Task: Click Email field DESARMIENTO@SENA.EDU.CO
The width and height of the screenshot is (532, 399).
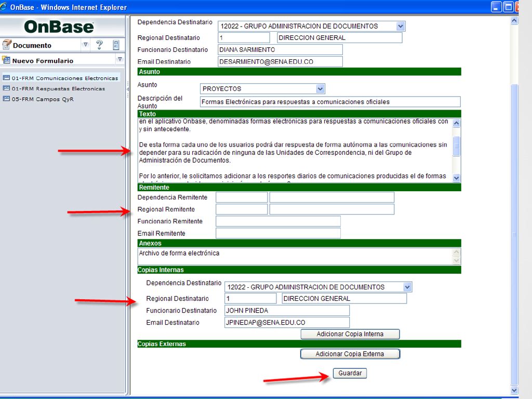Action: pyautogui.click(x=280, y=62)
